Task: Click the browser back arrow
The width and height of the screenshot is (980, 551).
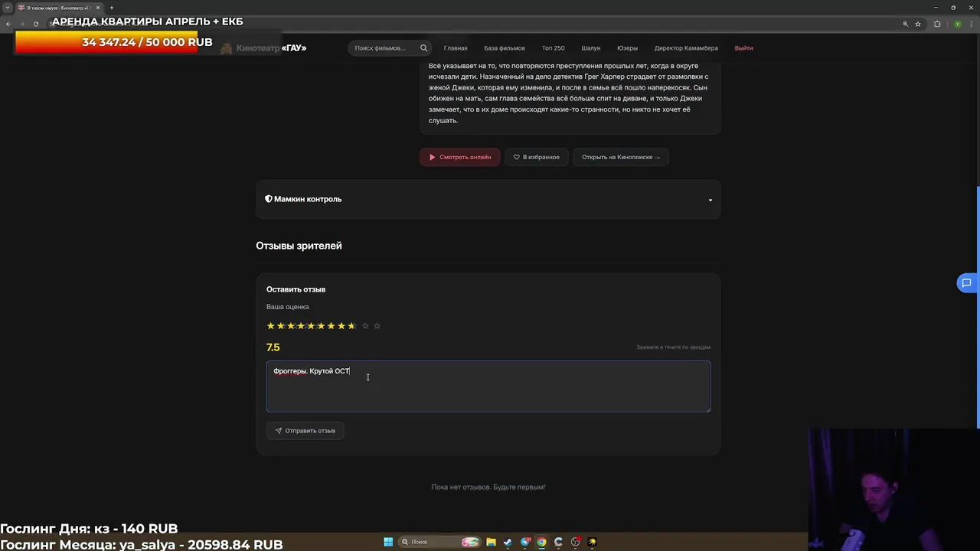Action: click(x=8, y=24)
